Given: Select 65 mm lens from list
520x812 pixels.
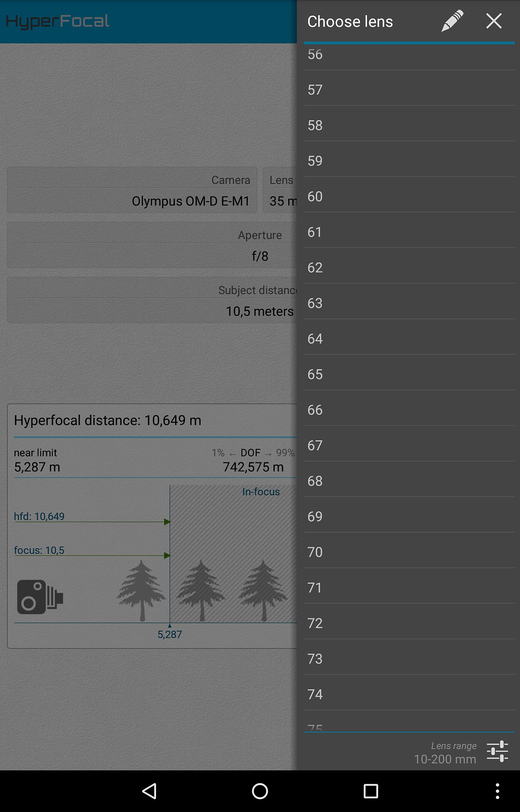Looking at the screenshot, I should [x=409, y=374].
